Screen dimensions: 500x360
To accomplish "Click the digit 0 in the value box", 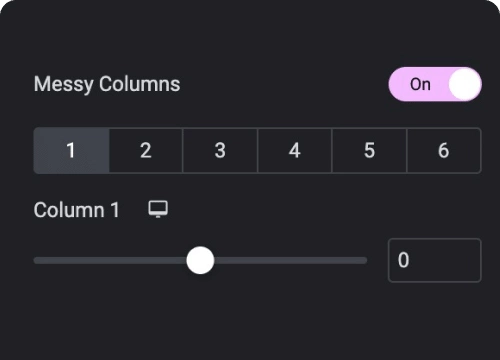I will click(x=403, y=260).
